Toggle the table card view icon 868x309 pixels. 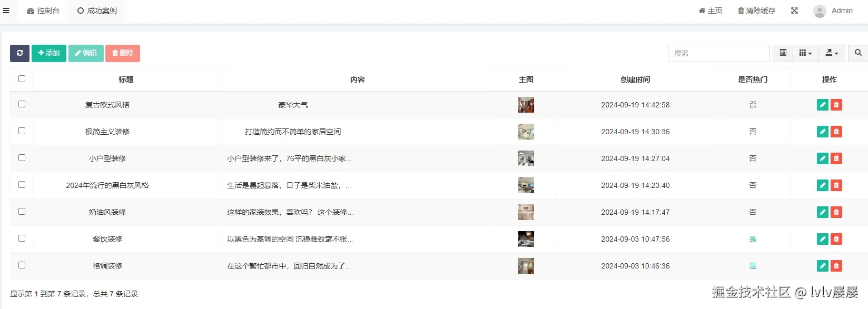coord(783,53)
